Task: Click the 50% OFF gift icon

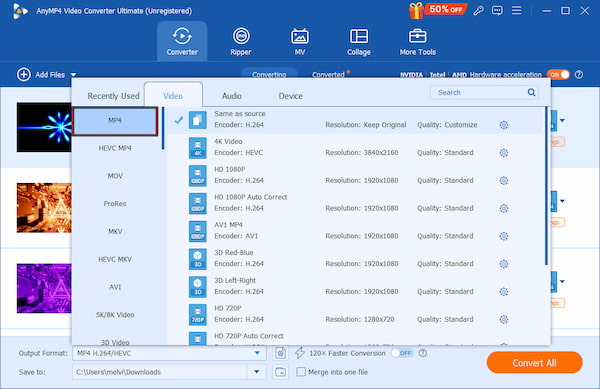Action: (x=437, y=10)
